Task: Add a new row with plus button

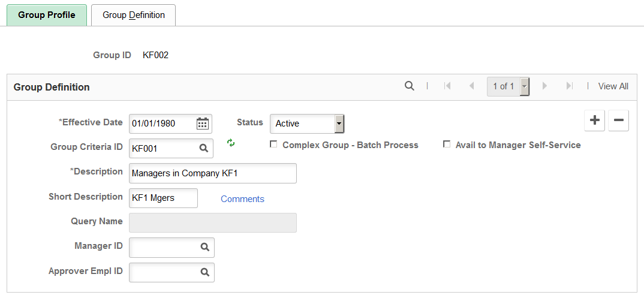Action: click(x=594, y=121)
